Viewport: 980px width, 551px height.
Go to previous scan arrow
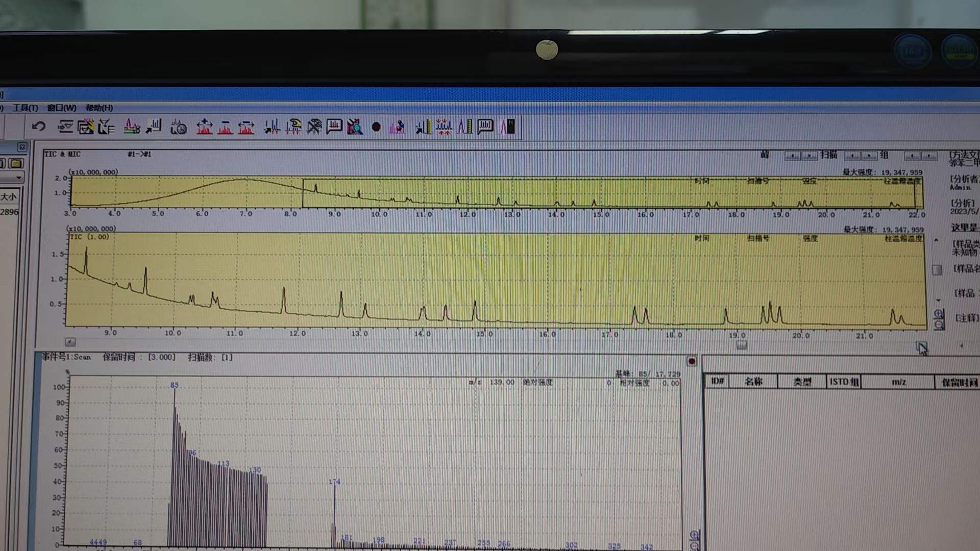(x=852, y=156)
